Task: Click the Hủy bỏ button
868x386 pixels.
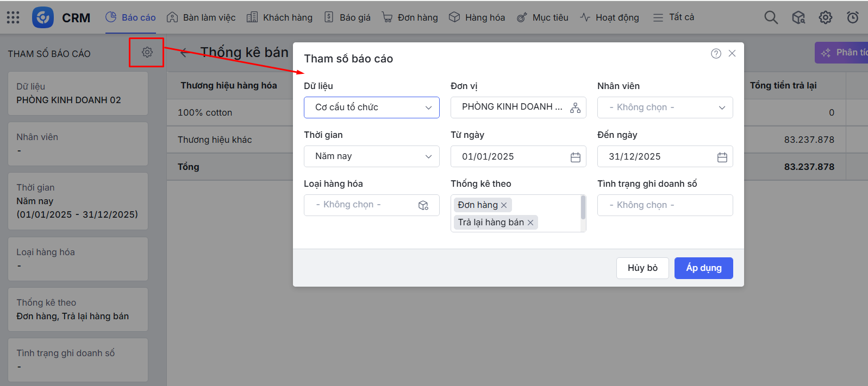Action: pyautogui.click(x=642, y=268)
